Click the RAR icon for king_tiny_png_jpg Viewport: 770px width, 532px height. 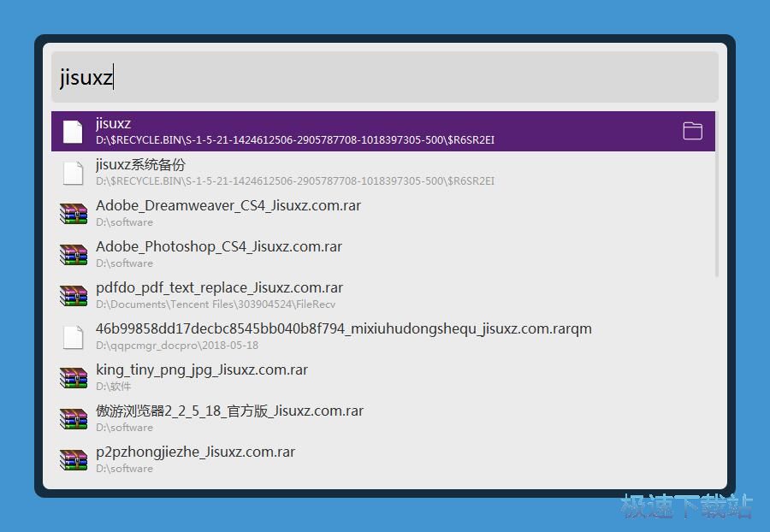(x=74, y=377)
